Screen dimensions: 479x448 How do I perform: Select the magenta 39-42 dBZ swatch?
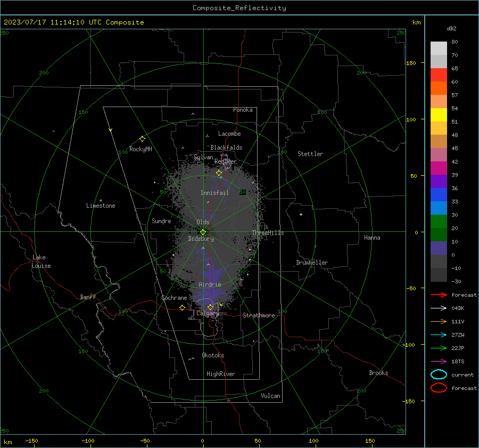pos(439,168)
